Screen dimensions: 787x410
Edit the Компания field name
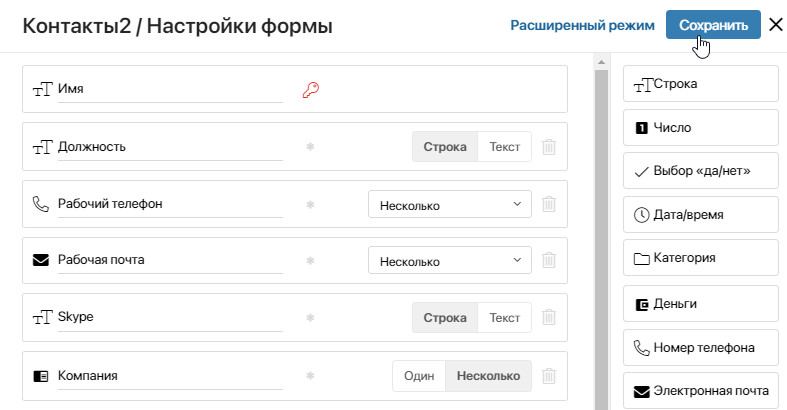[x=170, y=376]
